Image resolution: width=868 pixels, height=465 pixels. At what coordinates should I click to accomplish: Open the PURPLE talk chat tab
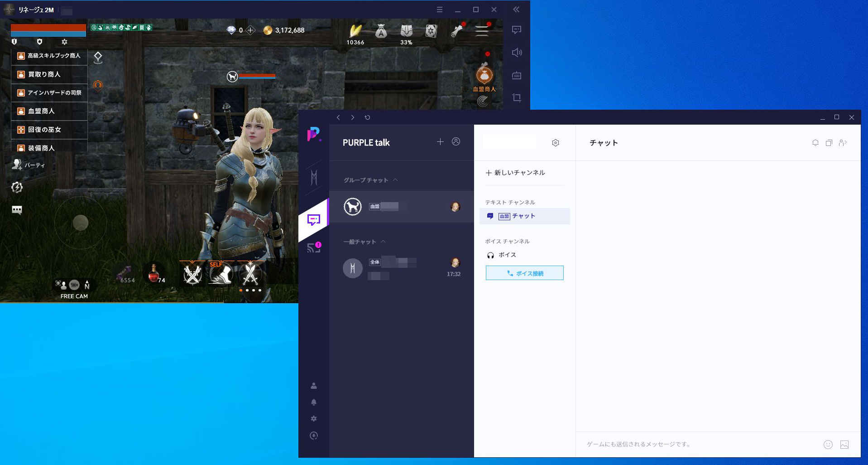pos(314,220)
